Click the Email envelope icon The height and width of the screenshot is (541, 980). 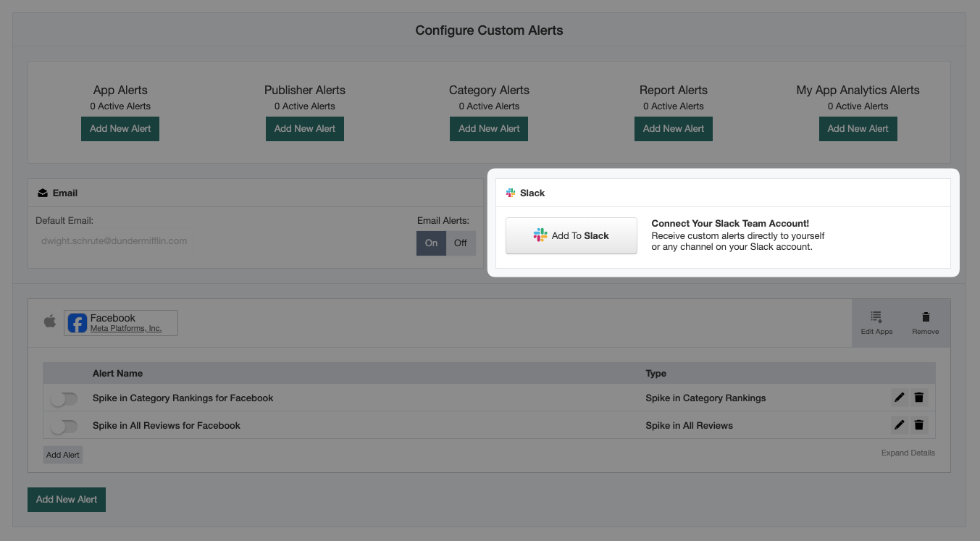click(x=43, y=193)
